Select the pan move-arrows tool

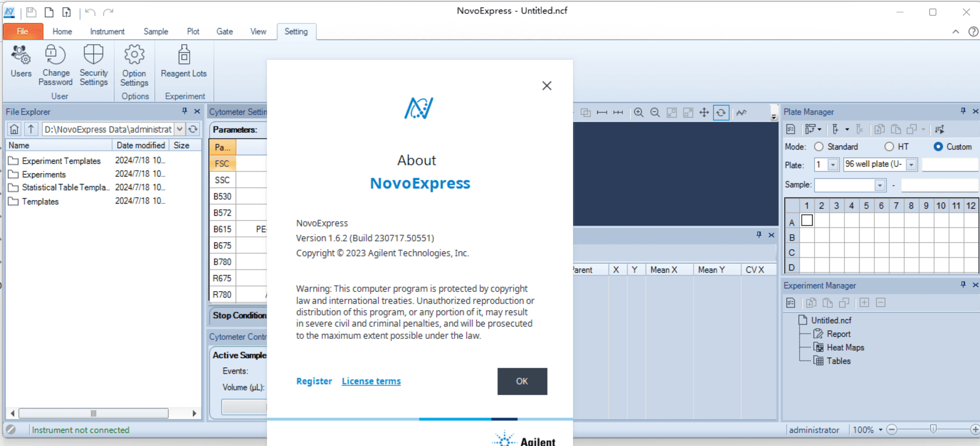704,112
